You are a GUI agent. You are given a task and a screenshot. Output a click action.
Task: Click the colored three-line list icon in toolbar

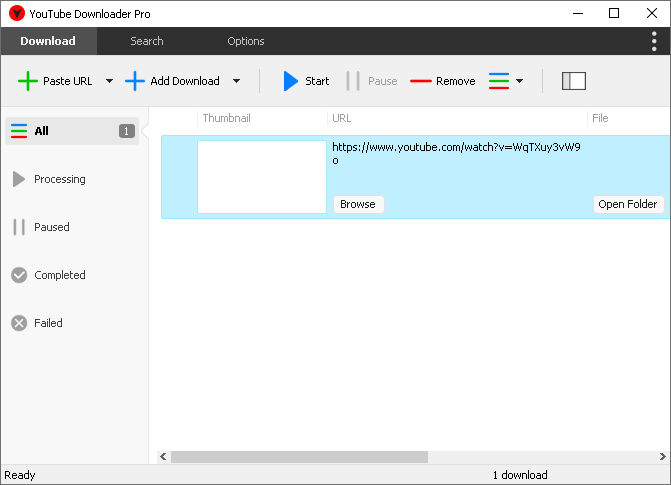tap(499, 81)
